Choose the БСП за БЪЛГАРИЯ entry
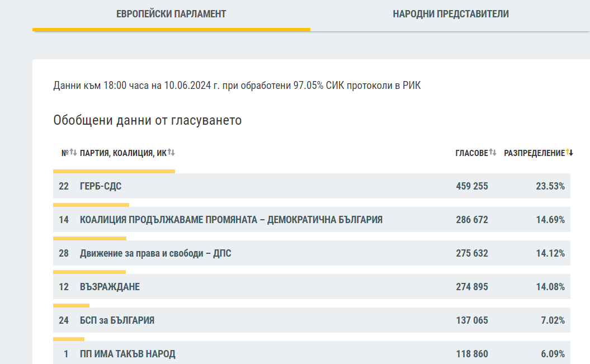The image size is (590, 364). [x=117, y=320]
